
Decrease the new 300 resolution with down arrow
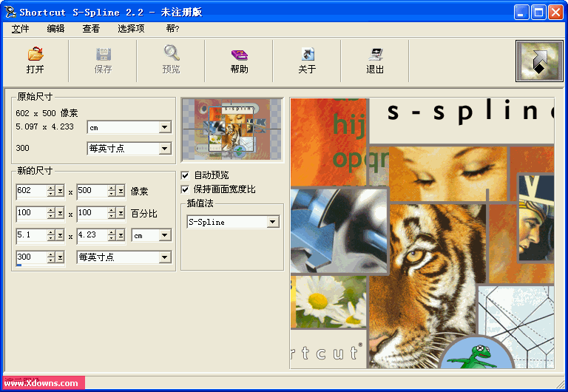(x=51, y=260)
